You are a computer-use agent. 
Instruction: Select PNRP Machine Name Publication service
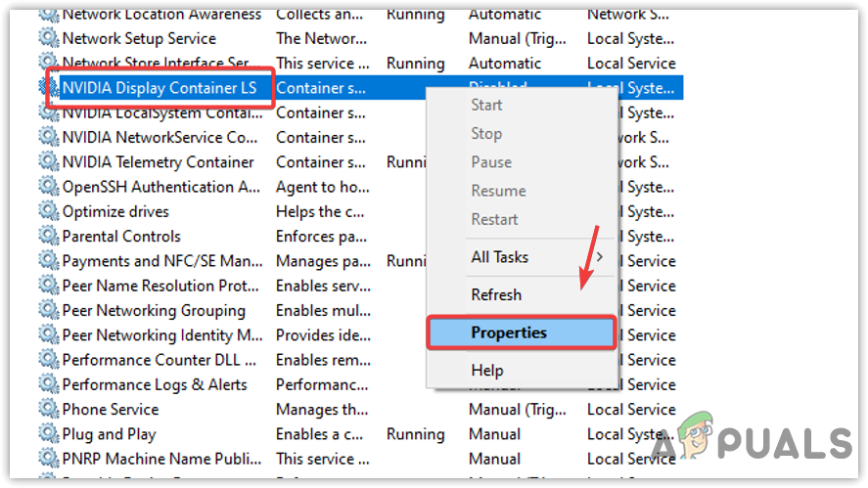coord(161,459)
